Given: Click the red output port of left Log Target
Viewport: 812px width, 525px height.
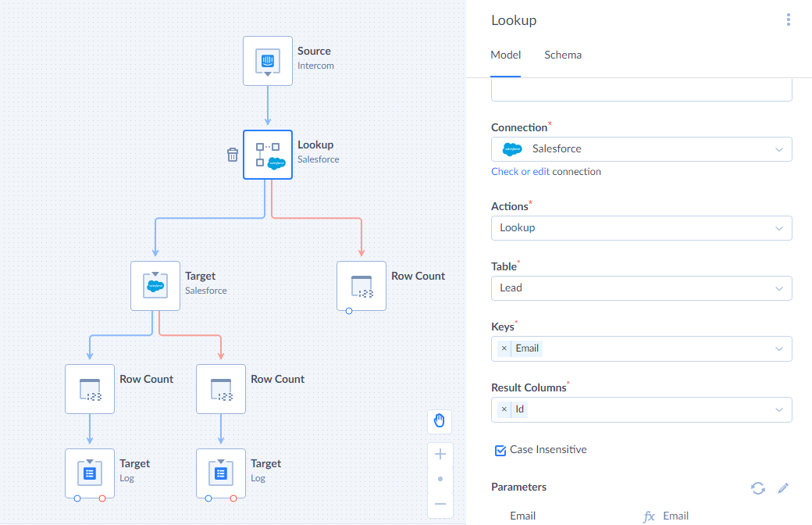Looking at the screenshot, I should point(102,498).
